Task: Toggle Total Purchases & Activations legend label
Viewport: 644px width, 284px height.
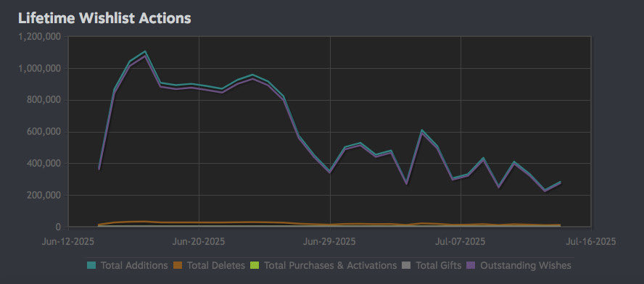Action: pos(330,266)
